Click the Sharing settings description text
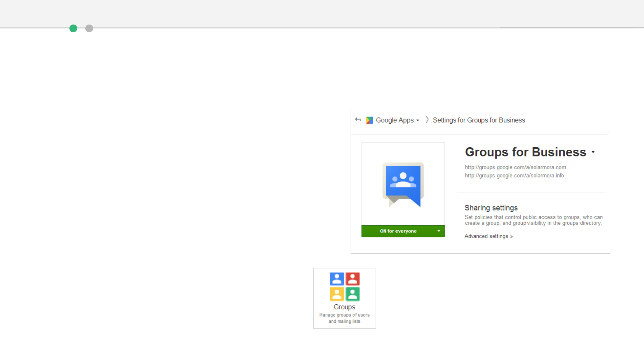Viewport: 644px width, 362px height. click(534, 220)
